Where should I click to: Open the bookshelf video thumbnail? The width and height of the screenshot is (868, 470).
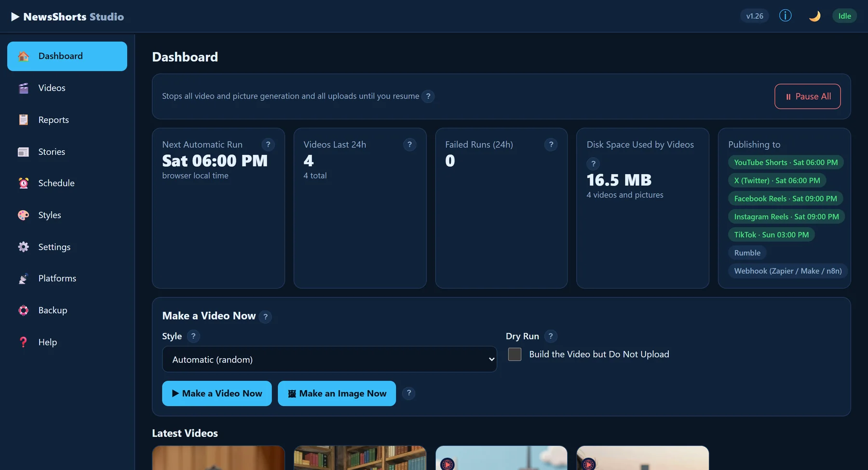(360, 457)
